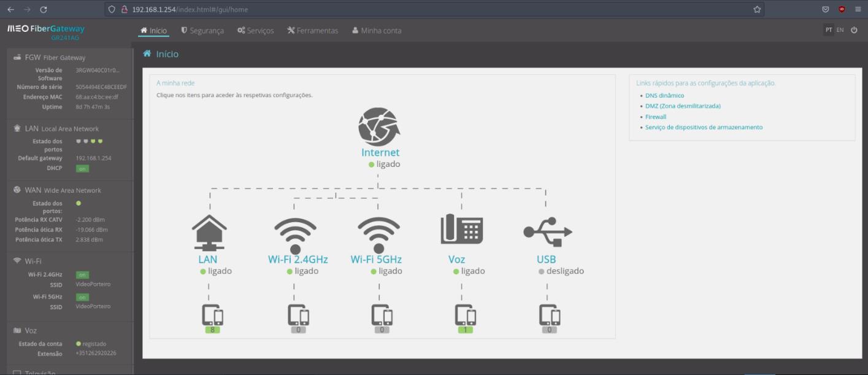Bookmark this page with star icon
The image size is (868, 375).
(x=757, y=9)
